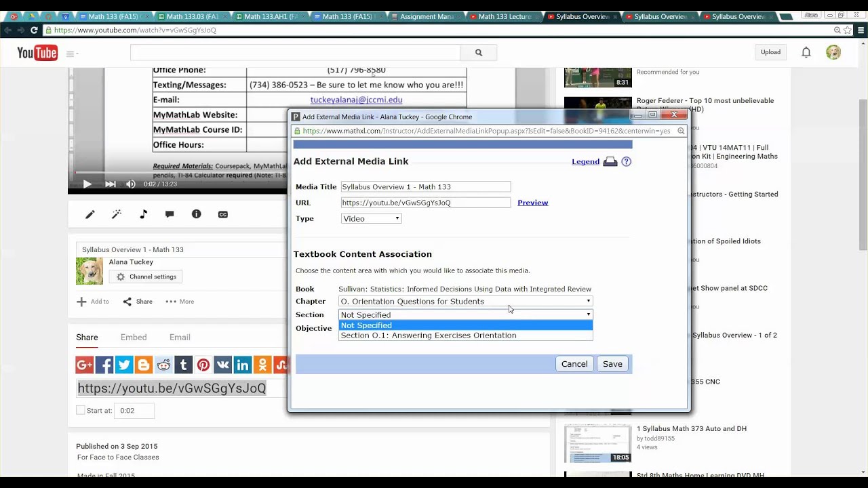Viewport: 868px width, 488px height.
Task: Open the Legend link
Action: (585, 161)
